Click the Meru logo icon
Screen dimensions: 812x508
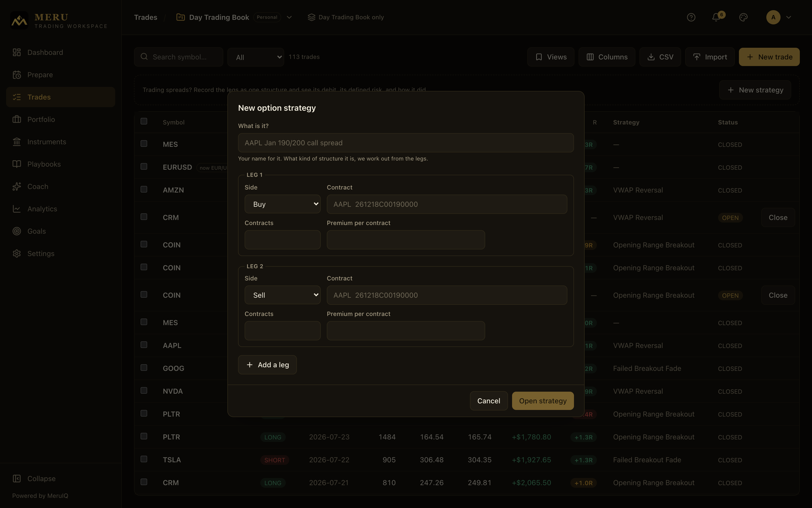(x=19, y=21)
